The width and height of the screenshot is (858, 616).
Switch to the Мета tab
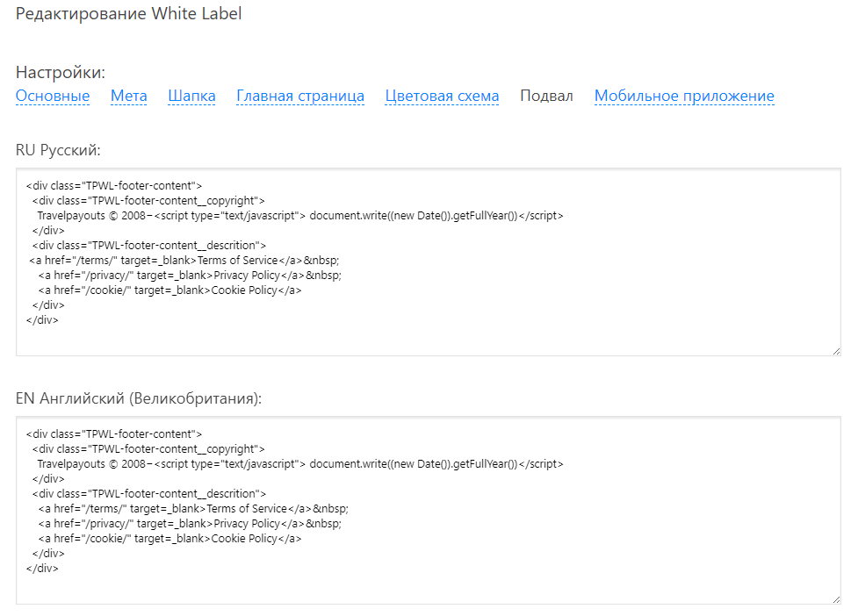128,96
